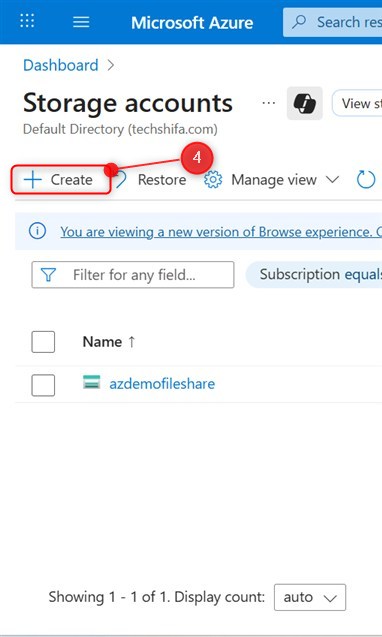Open the Display count auto dropdown
The height and width of the screenshot is (637, 382).
[x=310, y=597]
